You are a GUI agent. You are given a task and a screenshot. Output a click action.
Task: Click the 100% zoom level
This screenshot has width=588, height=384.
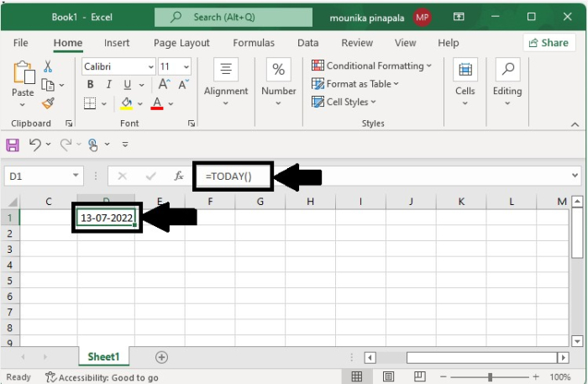pyautogui.click(x=560, y=377)
